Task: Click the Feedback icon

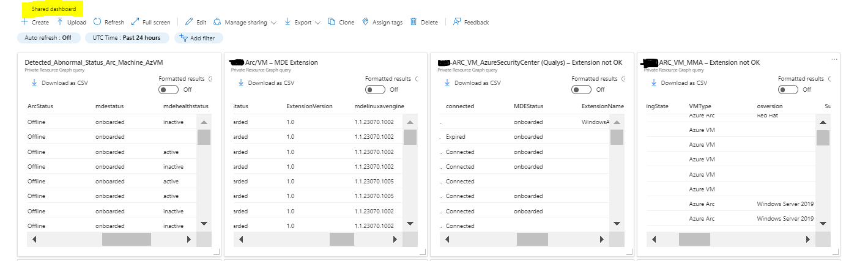Action: coord(457,22)
